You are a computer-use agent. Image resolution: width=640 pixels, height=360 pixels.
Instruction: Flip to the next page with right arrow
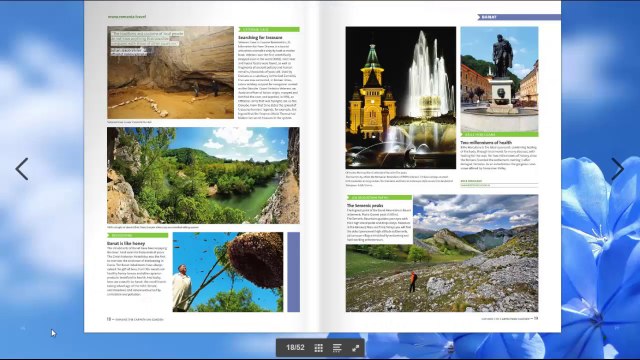click(617, 169)
